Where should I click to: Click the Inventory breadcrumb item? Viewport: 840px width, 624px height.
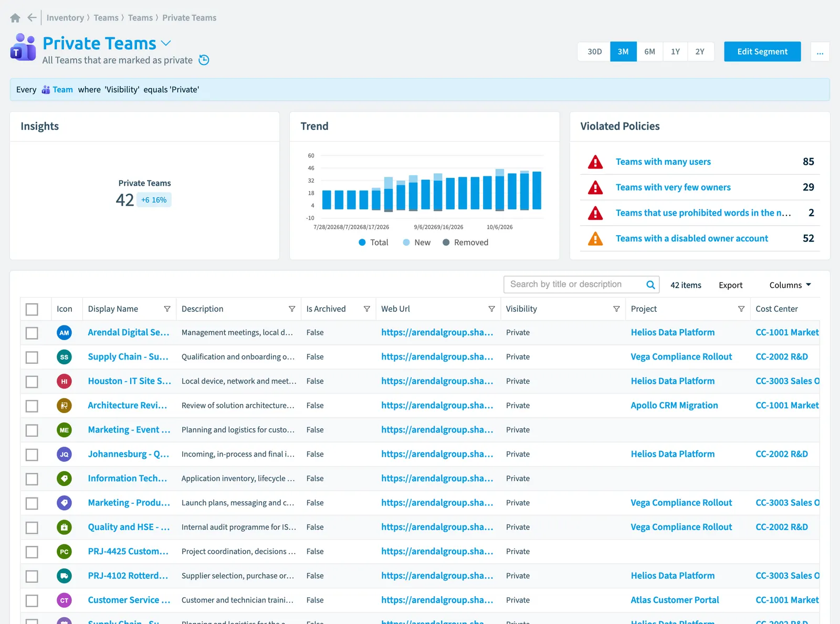[65, 18]
